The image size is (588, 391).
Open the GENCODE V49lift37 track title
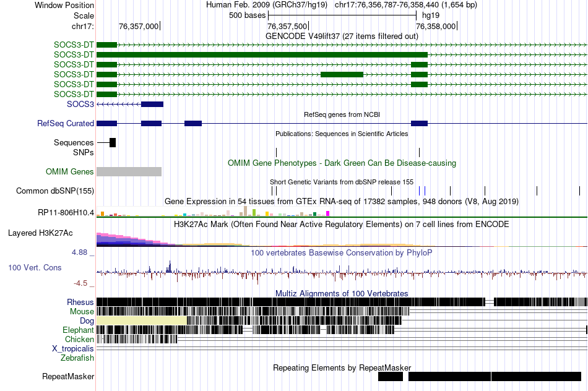click(342, 36)
